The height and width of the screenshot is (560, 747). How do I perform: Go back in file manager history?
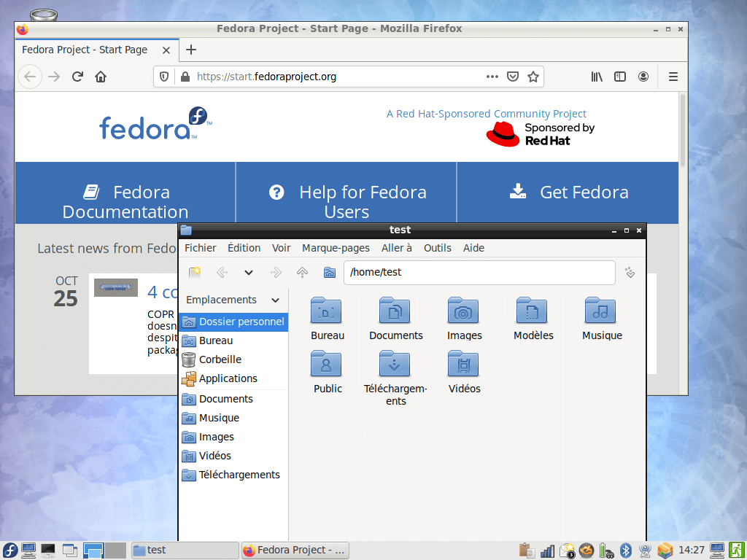[x=222, y=273]
